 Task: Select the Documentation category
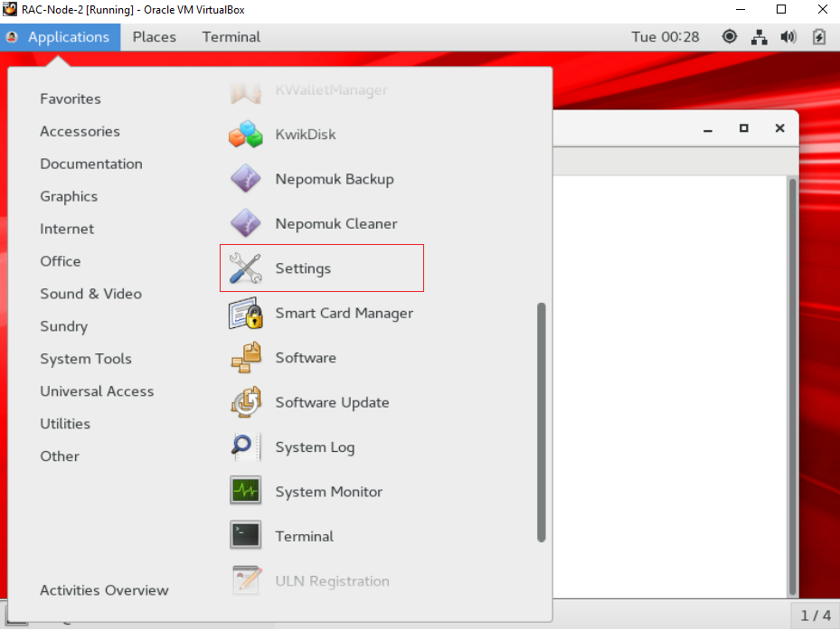coord(91,164)
